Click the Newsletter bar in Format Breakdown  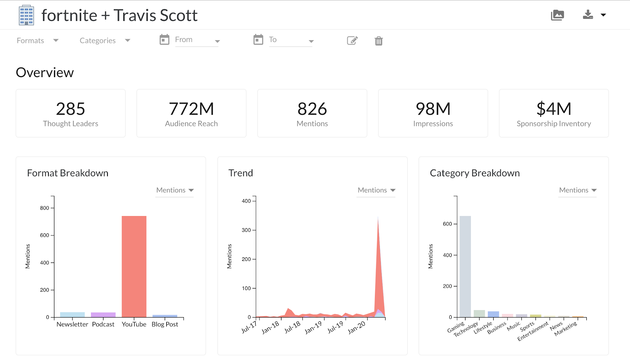[x=72, y=314]
